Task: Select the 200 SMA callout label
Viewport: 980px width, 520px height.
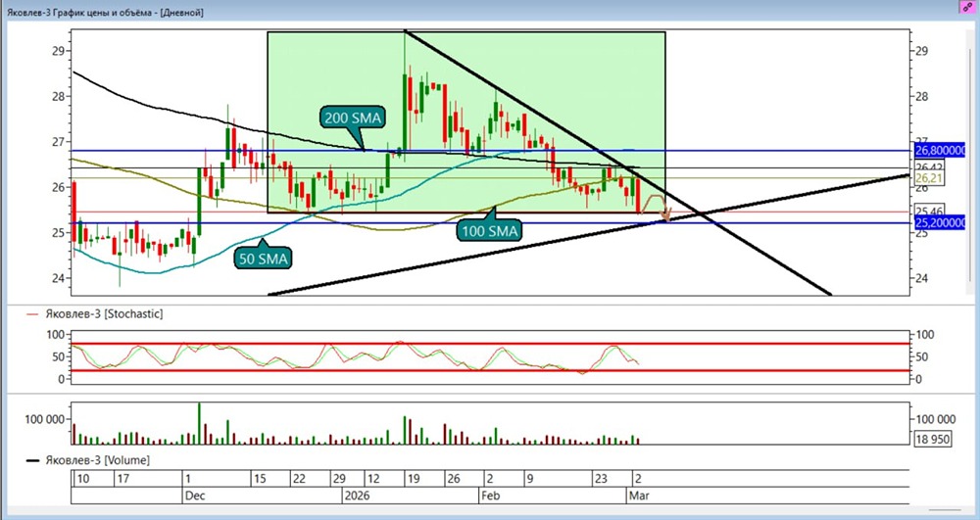Action: [x=353, y=117]
